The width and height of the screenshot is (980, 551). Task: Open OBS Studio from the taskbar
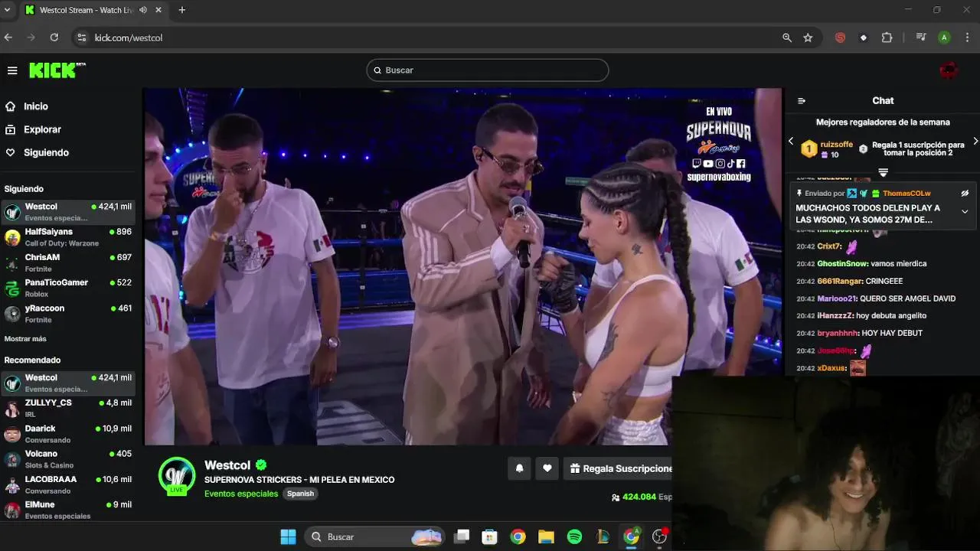659,537
